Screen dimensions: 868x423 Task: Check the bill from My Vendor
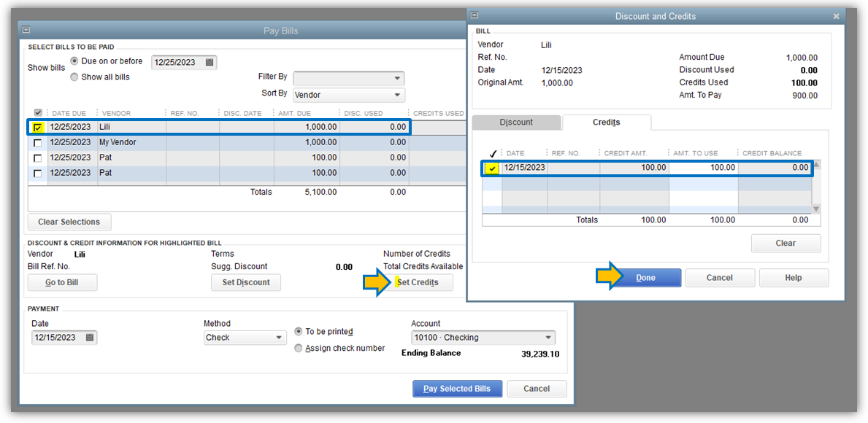pyautogui.click(x=39, y=142)
